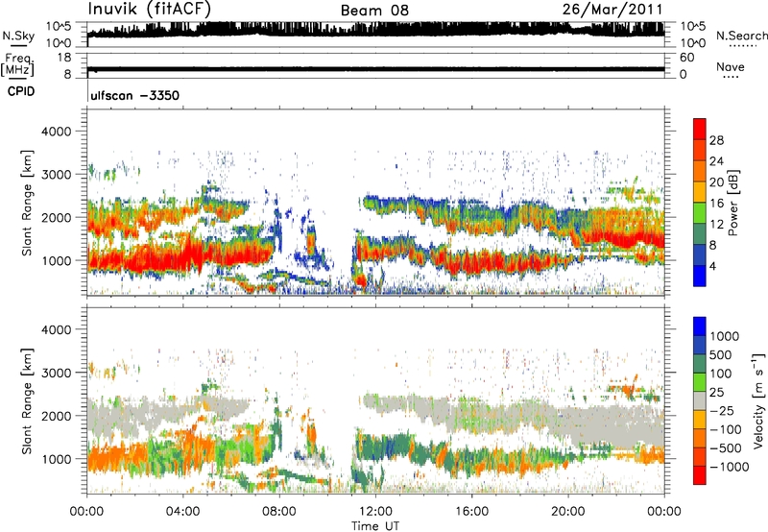The image size is (768, 532).
Task: Click the '1000' velocity colorbar value
Action: (x=725, y=336)
